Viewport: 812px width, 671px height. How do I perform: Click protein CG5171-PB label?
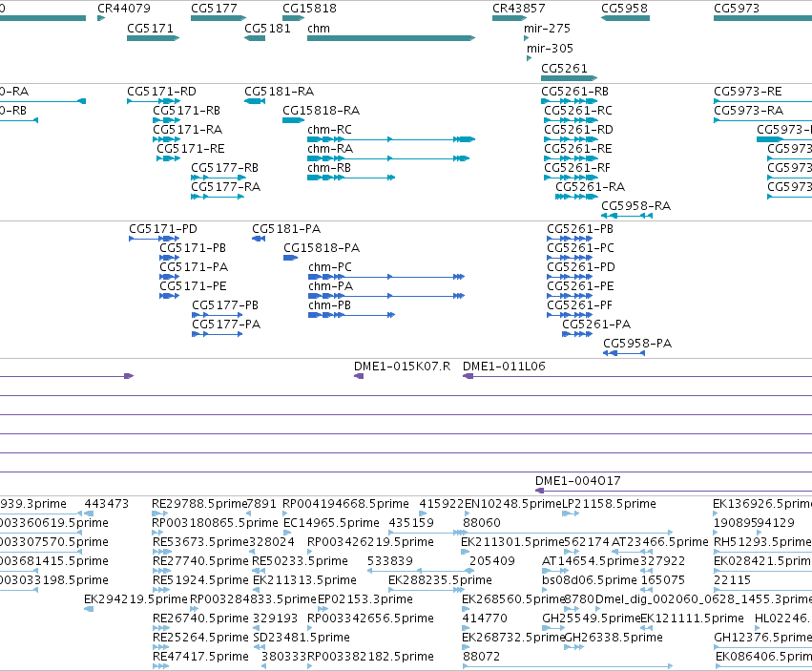(192, 248)
